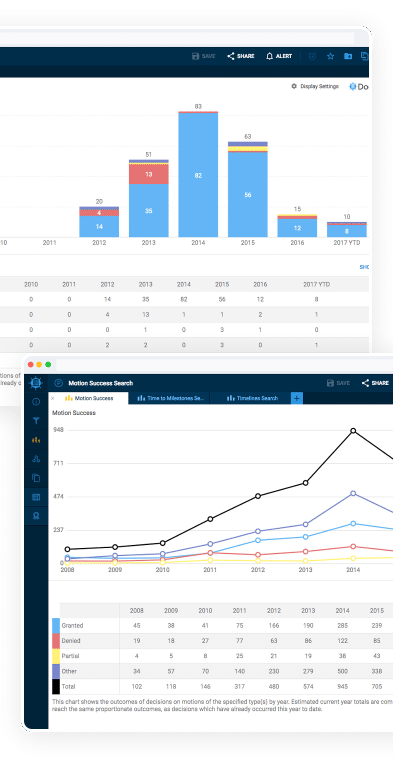Click Save in the Motion Success Search header
Viewport: 393px width, 766px height.
click(x=338, y=383)
